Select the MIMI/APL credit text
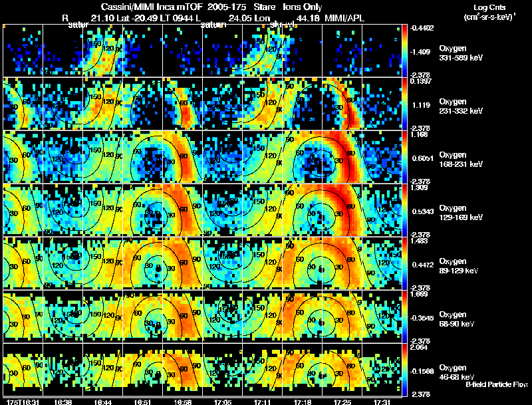This screenshot has width=532, height=405. point(344,18)
